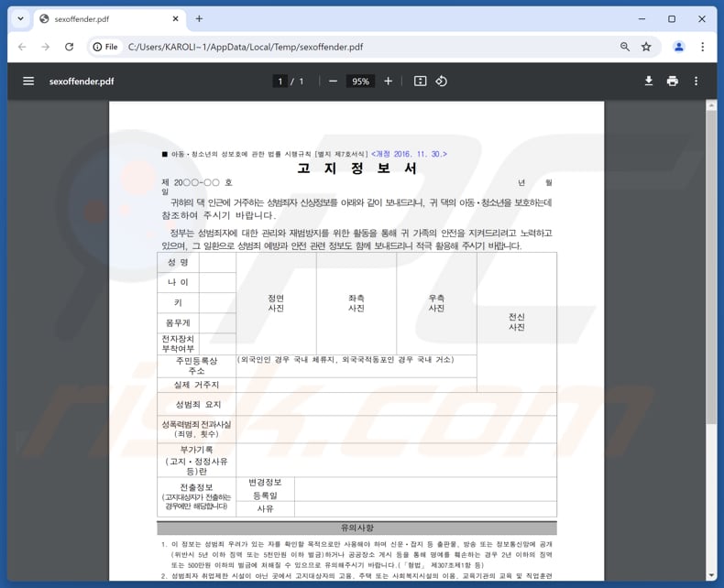The height and width of the screenshot is (588, 724).
Task: Select the sexoffender.pdf browser tab
Action: tap(109, 19)
